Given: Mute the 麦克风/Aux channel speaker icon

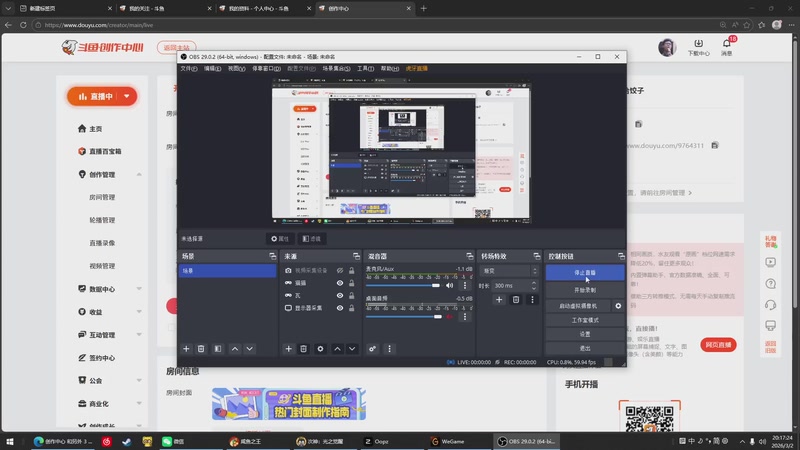Looking at the screenshot, I should 449,285.
